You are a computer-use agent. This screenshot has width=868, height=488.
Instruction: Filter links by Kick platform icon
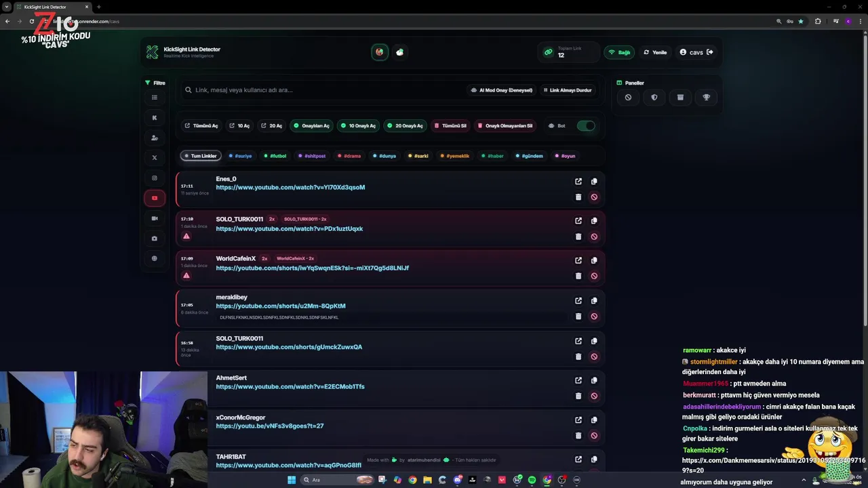click(x=155, y=117)
